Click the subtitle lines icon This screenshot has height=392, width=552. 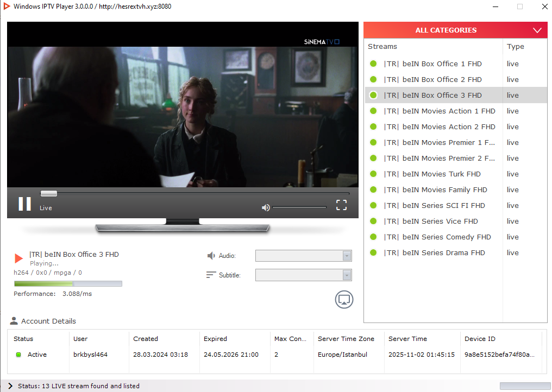[x=211, y=275]
